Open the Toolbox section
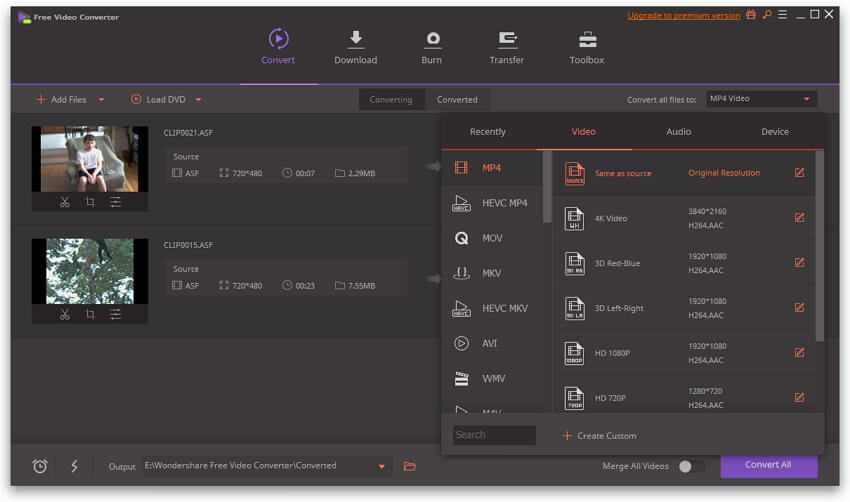This screenshot has width=850, height=502. [x=587, y=47]
